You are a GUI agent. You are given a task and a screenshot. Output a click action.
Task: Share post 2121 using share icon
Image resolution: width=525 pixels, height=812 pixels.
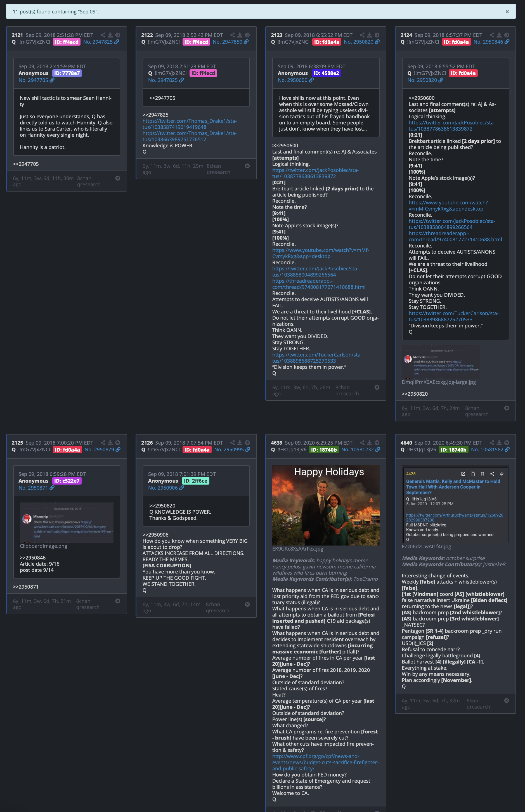(103, 35)
